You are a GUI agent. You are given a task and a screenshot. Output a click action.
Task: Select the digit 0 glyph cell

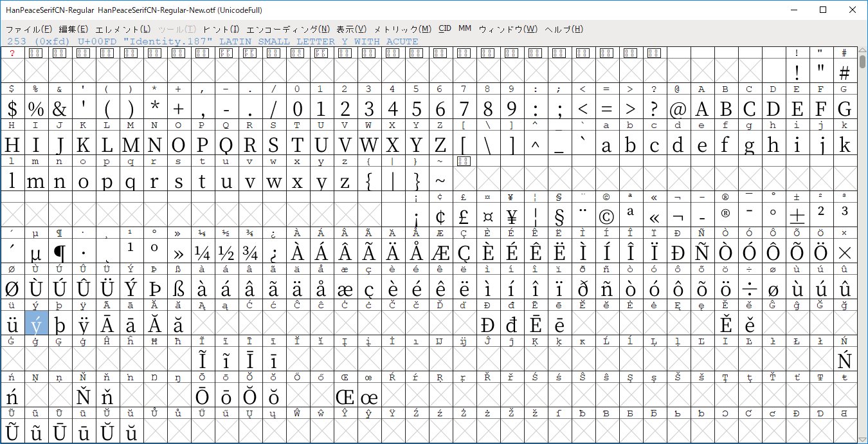point(297,107)
